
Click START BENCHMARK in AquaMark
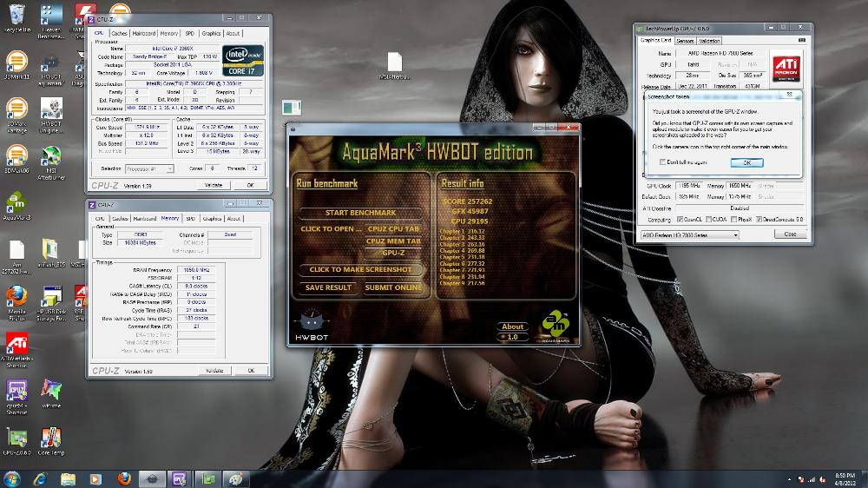click(x=360, y=213)
